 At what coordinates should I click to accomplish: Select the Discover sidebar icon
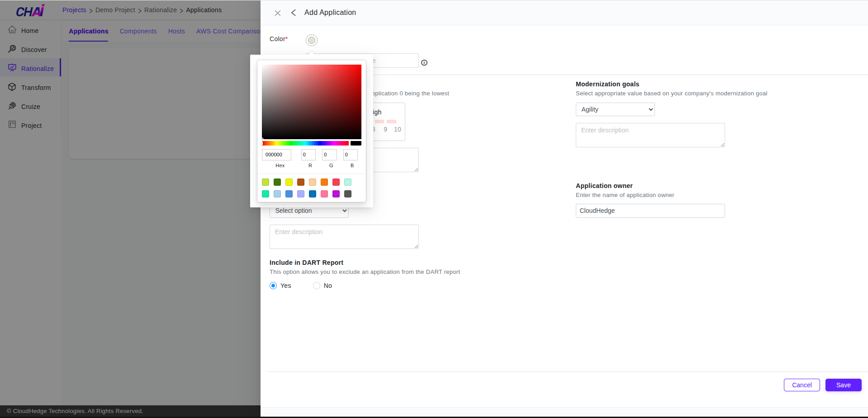pyautogui.click(x=12, y=49)
